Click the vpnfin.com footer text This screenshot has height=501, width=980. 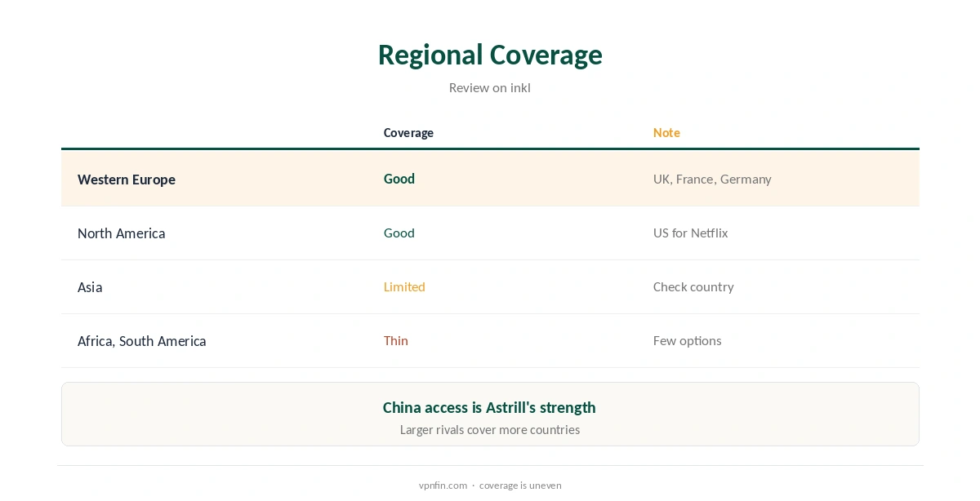point(443,485)
